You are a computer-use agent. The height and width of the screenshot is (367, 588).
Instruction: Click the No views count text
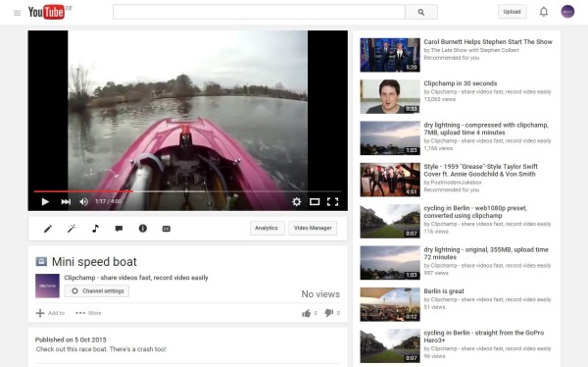320,294
